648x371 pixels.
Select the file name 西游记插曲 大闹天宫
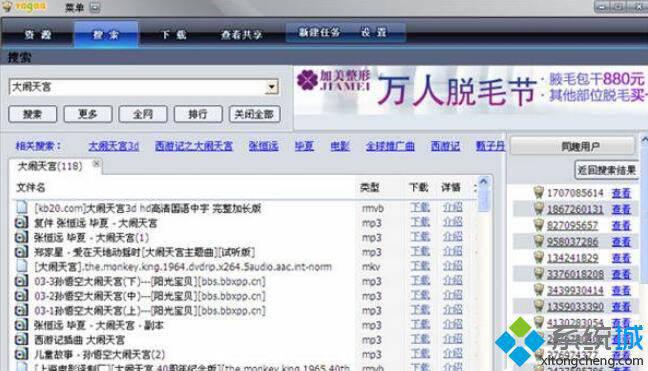point(79,340)
